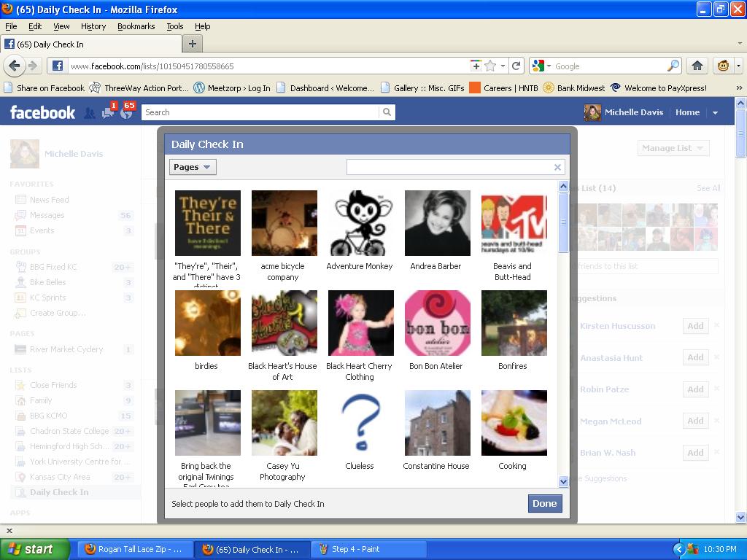Show more bookmarks with the chevron
747x560 pixels.
[739, 88]
